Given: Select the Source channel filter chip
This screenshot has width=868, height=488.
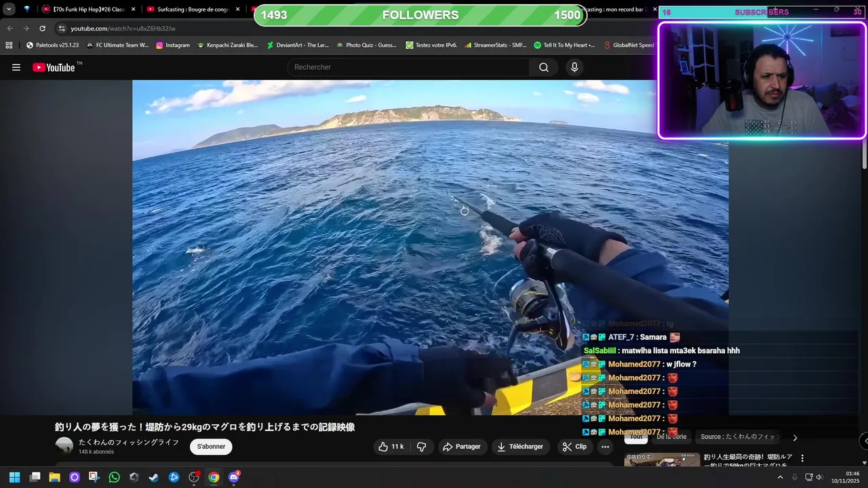Looking at the screenshot, I should pyautogui.click(x=741, y=437).
